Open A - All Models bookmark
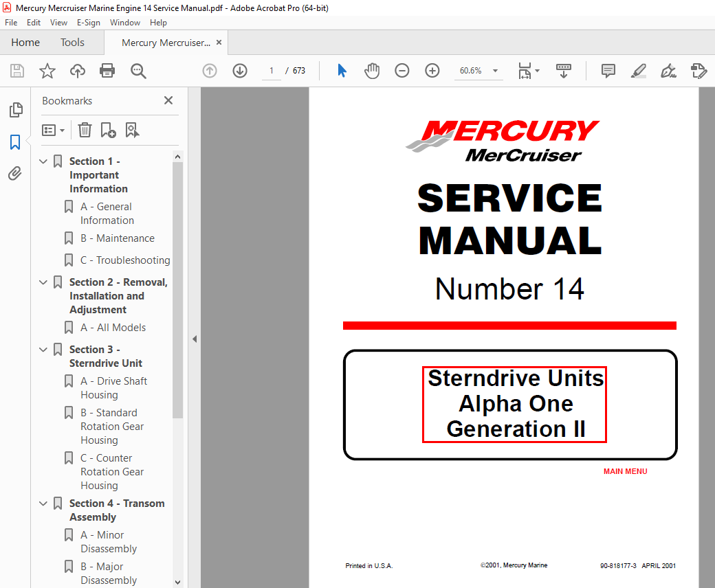 pyautogui.click(x=113, y=328)
